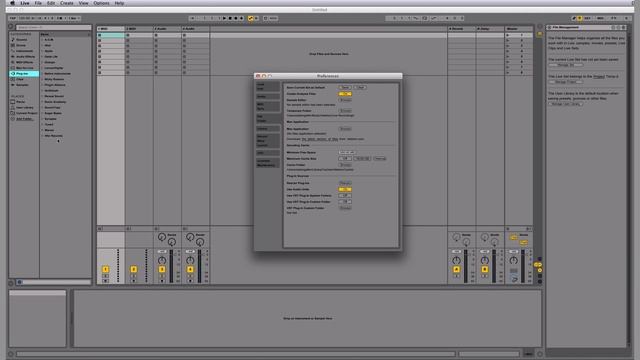Toggle track 2 activator button in mixer
Image resolution: width=640 pixels, height=360 pixels.
133,269
